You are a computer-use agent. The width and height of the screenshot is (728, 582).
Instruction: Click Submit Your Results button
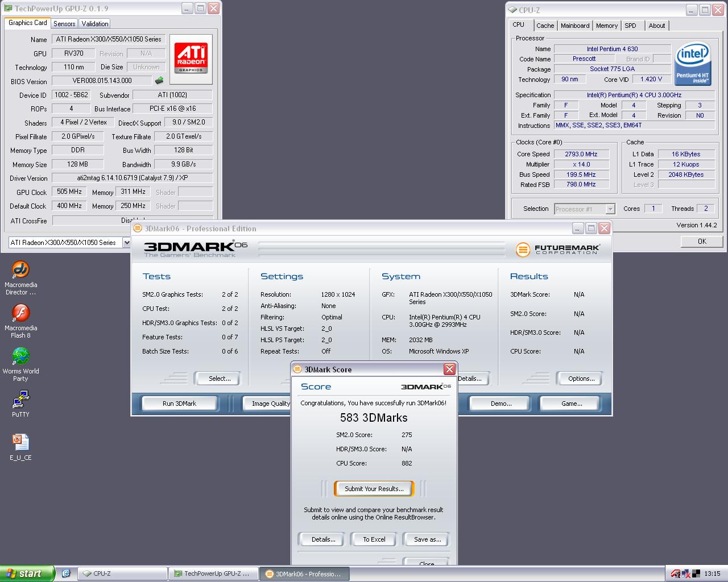point(374,489)
